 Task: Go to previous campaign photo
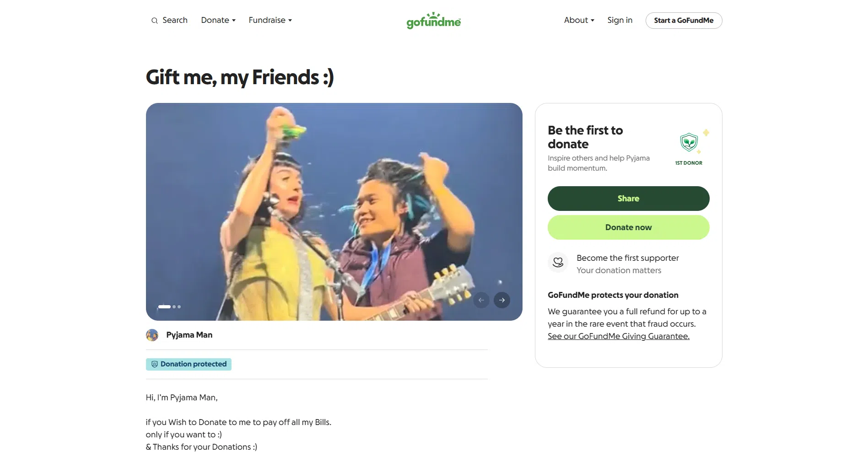tap(481, 300)
